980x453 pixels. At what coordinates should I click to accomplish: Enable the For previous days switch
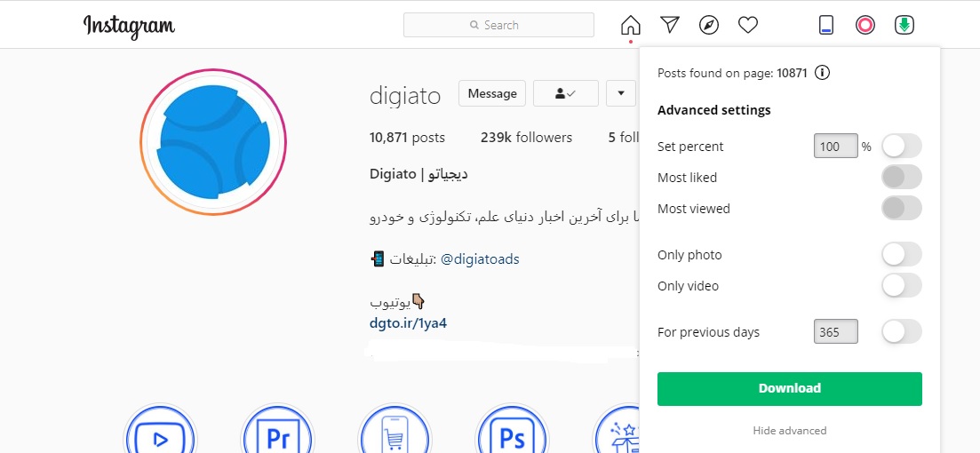tap(902, 332)
